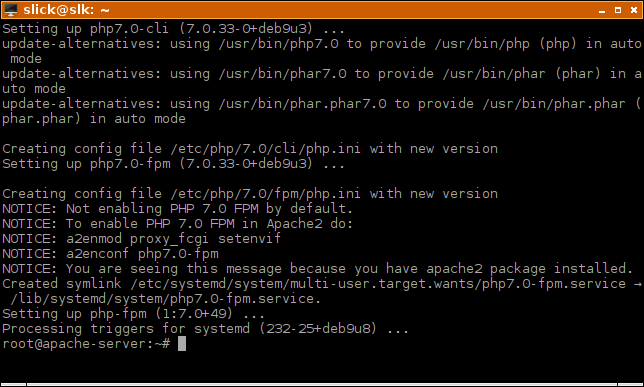Screen dimensions: 644x387
Task: Click 'Processing triggers for systemd' line
Action: coord(205,329)
